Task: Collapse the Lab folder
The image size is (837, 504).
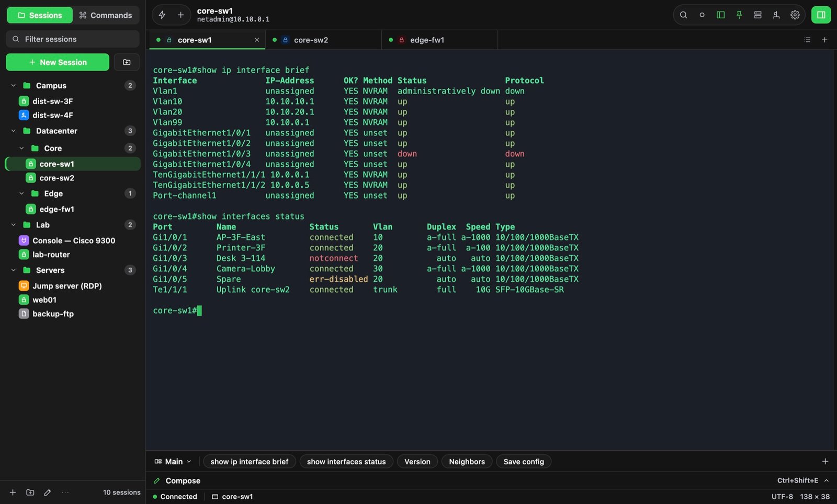Action: coord(14,225)
